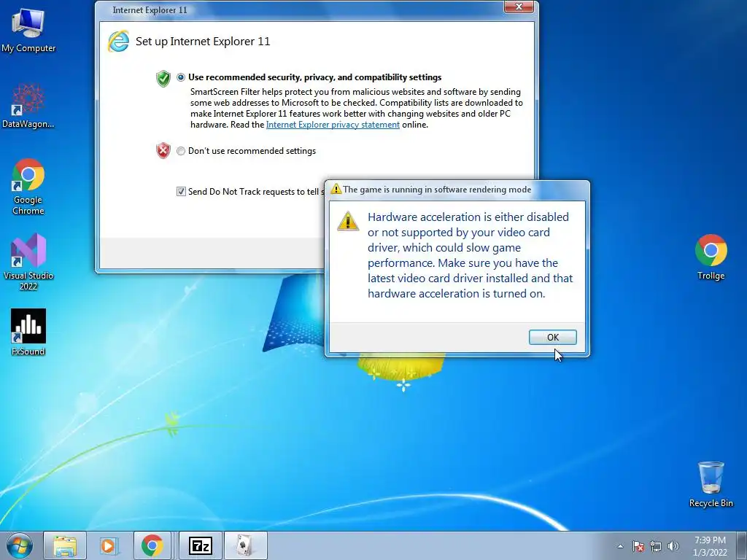Open My Computer desktop icon

pos(28,30)
